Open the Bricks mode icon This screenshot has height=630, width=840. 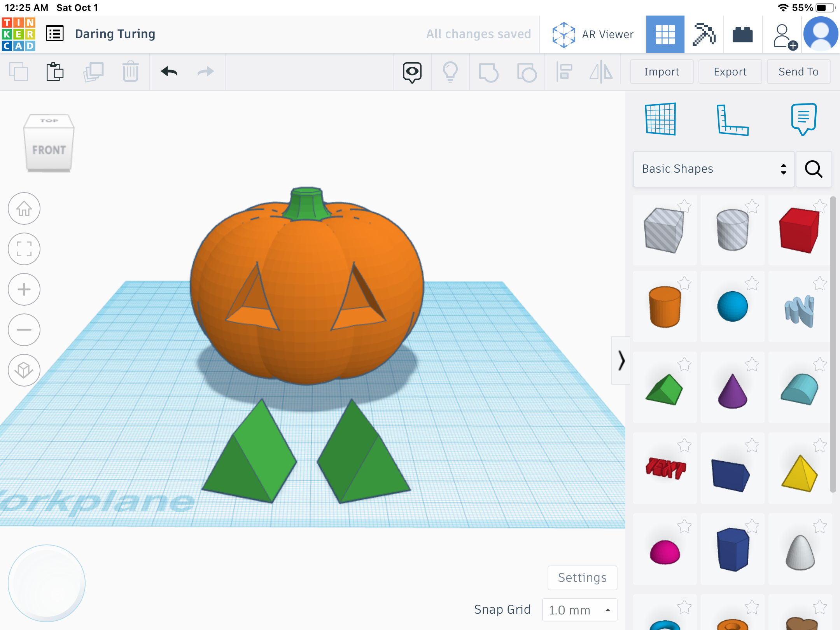pyautogui.click(x=742, y=34)
